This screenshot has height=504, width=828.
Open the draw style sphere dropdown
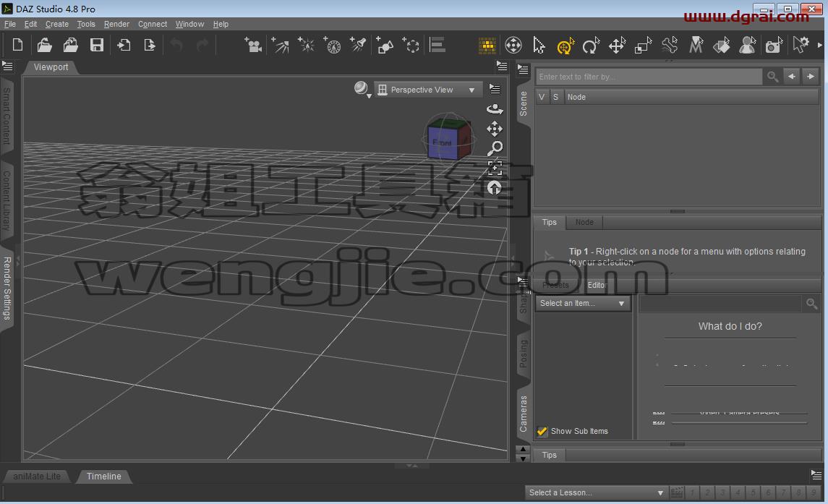click(362, 89)
